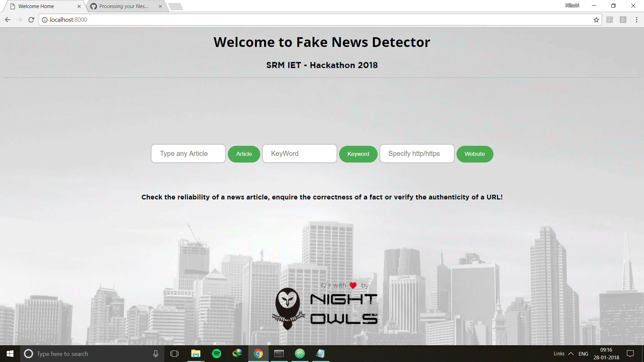Screen dimensions: 644x362
Task: Click the Night Owls owl logo
Action: (x=288, y=308)
